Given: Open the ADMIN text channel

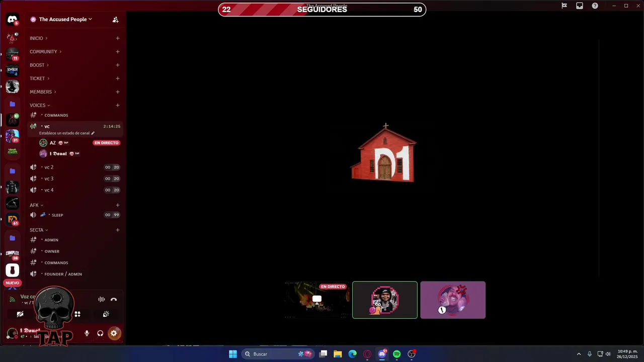Looking at the screenshot, I should pos(74,240).
